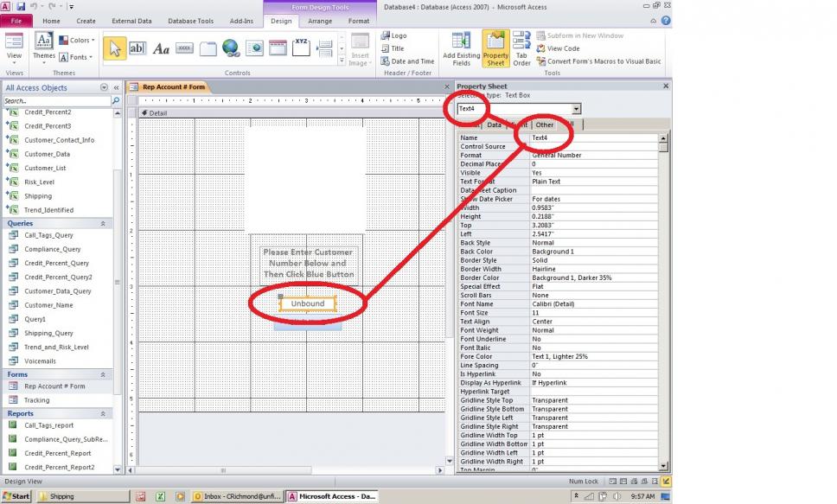Open the Colors theme dropdown
This screenshot has height=504, width=837.
pos(76,40)
